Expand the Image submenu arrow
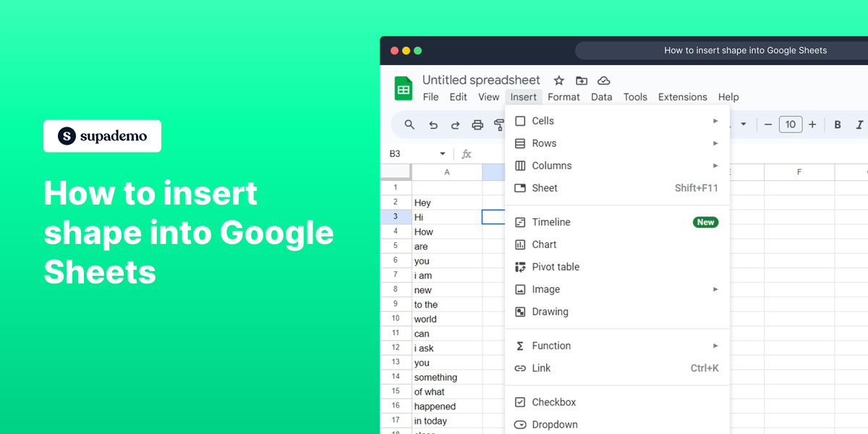 (x=715, y=289)
